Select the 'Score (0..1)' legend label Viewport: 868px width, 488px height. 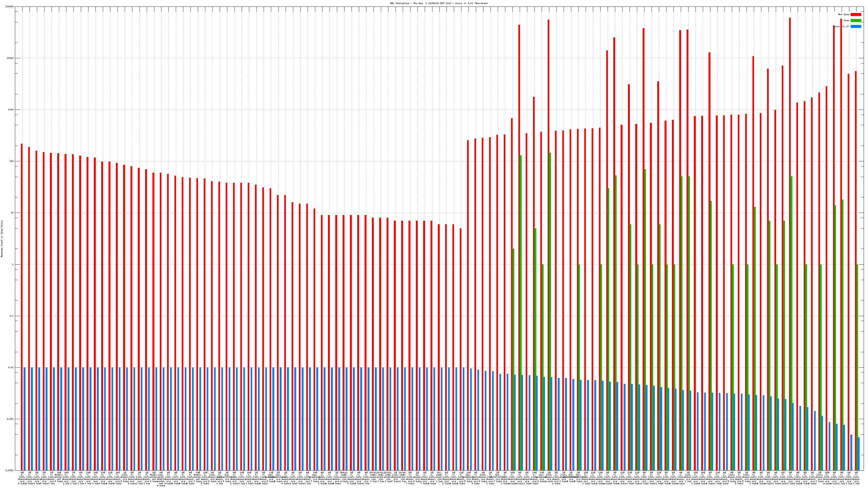coord(841,27)
